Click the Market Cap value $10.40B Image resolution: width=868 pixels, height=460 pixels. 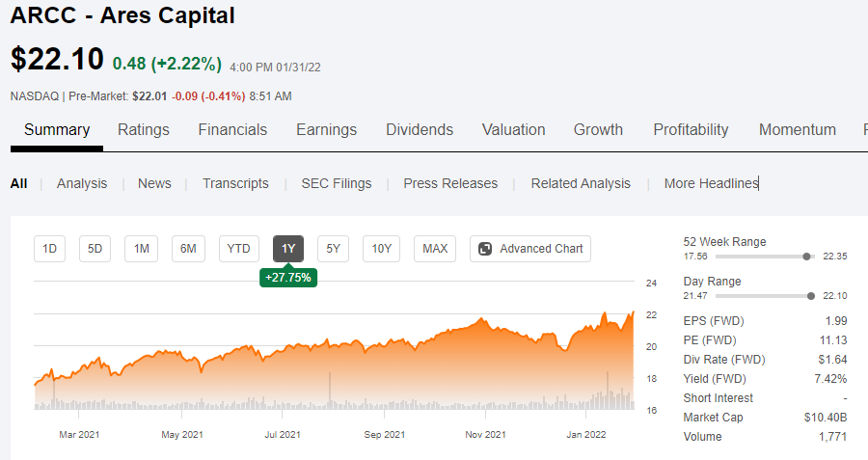[826, 418]
